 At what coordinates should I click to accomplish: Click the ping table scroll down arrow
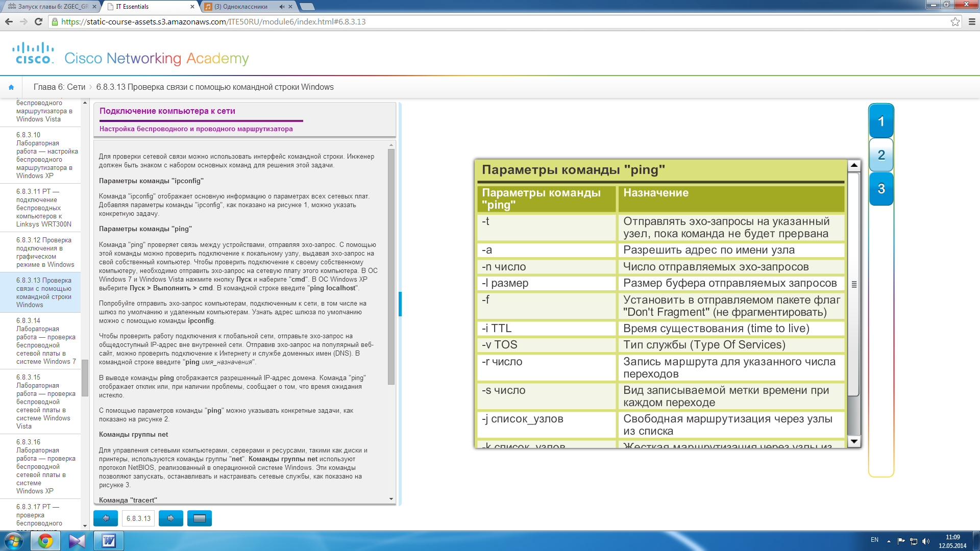854,441
